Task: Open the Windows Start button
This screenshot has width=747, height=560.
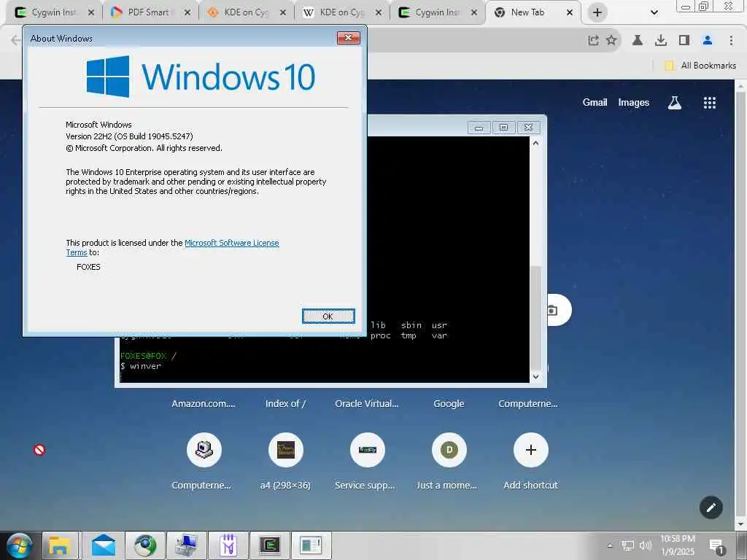Action: (x=18, y=545)
